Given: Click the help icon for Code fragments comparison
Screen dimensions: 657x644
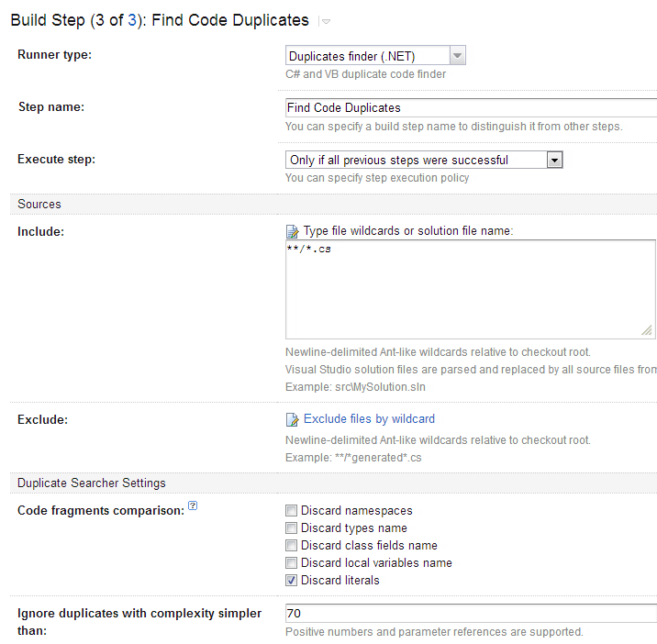Looking at the screenshot, I should [193, 505].
